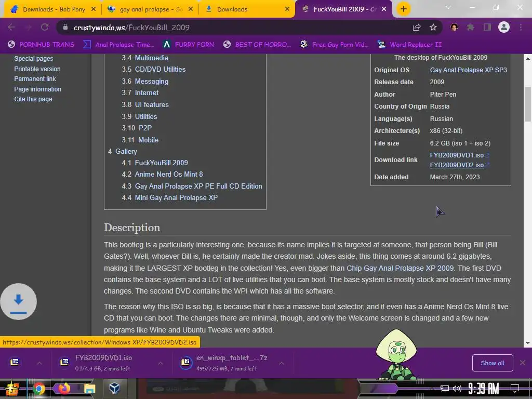The image size is (532, 399).
Task: Expand options for en_winxp_tablet download
Action: tap(282, 363)
